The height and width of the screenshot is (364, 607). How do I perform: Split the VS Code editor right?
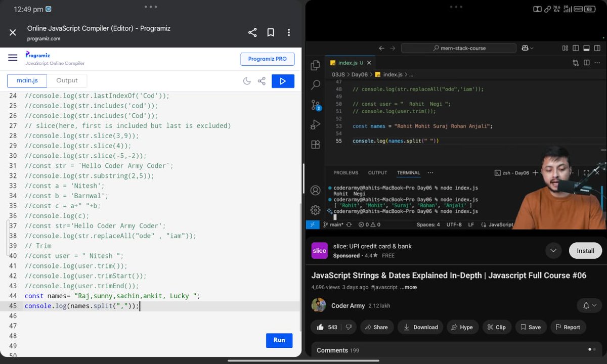pyautogui.click(x=587, y=63)
